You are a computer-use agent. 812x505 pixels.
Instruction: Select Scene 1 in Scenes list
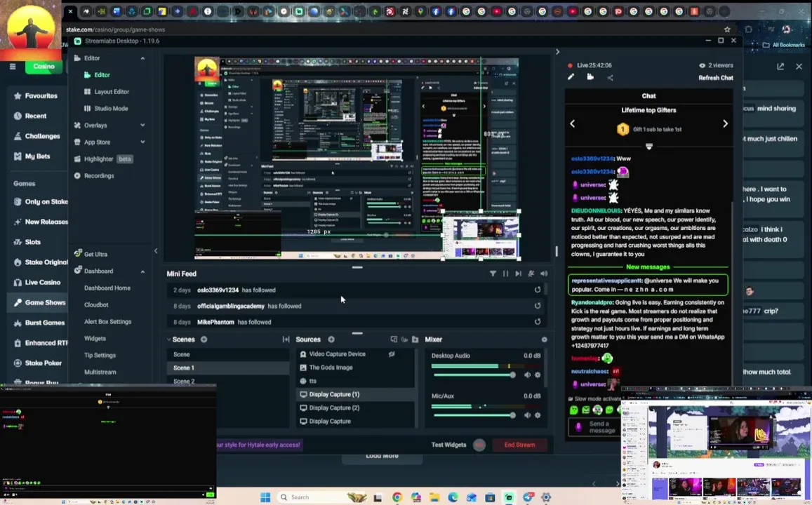228,368
